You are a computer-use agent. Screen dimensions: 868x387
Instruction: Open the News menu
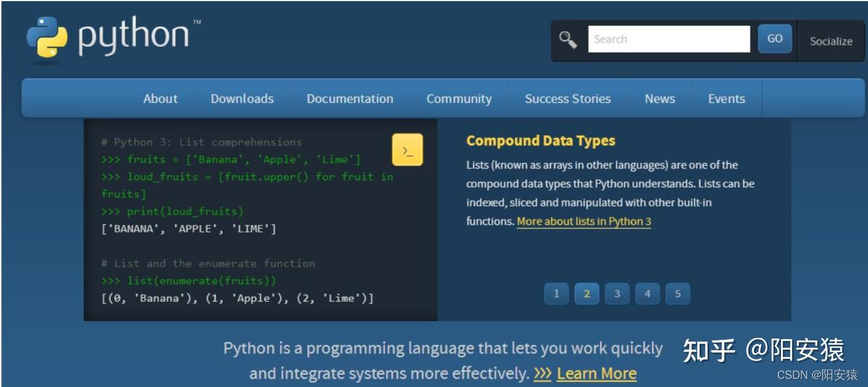click(x=659, y=98)
